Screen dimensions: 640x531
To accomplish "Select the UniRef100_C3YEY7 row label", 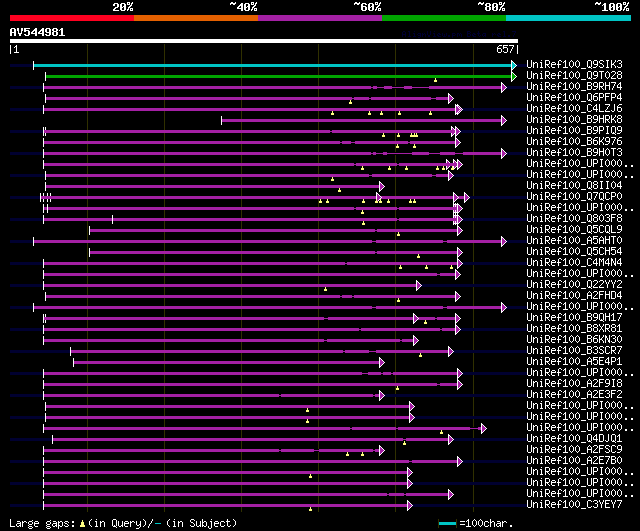I will [574, 505].
